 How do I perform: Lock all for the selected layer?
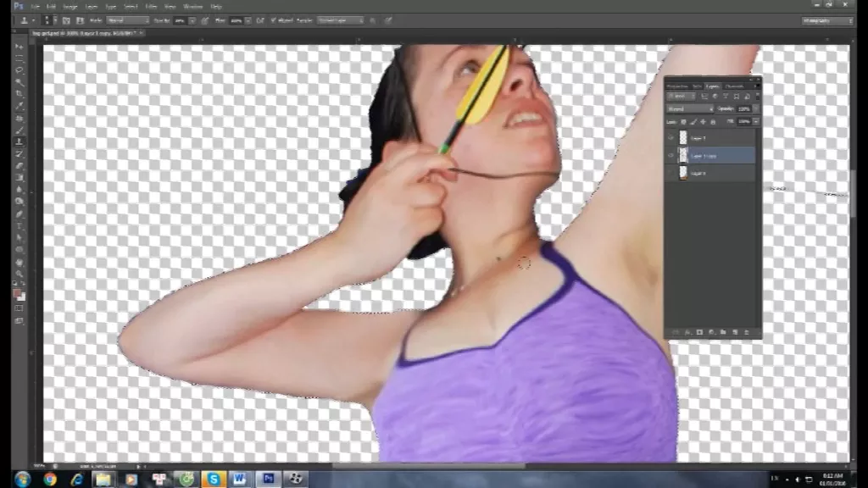(713, 122)
